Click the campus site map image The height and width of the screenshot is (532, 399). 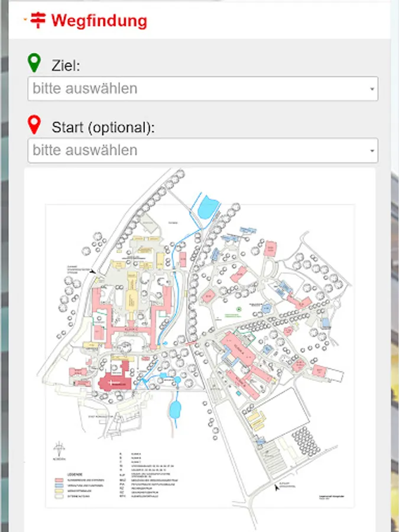[x=200, y=349]
